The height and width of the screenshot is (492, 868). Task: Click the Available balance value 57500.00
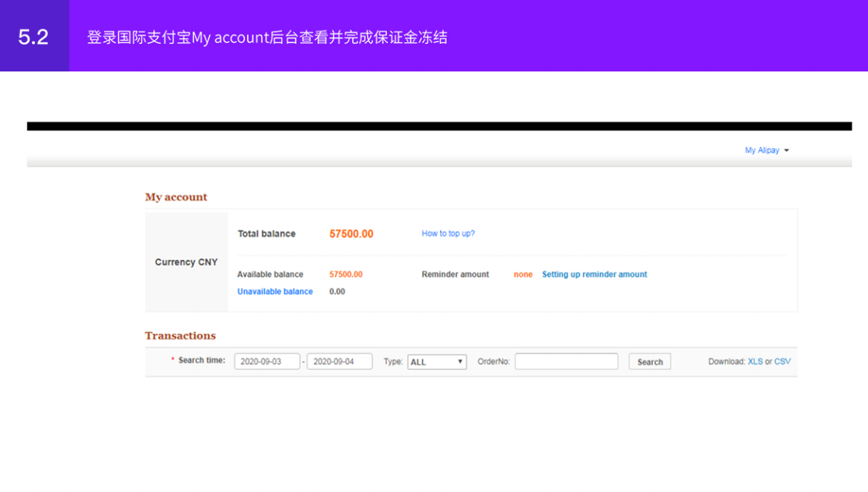[x=345, y=274]
